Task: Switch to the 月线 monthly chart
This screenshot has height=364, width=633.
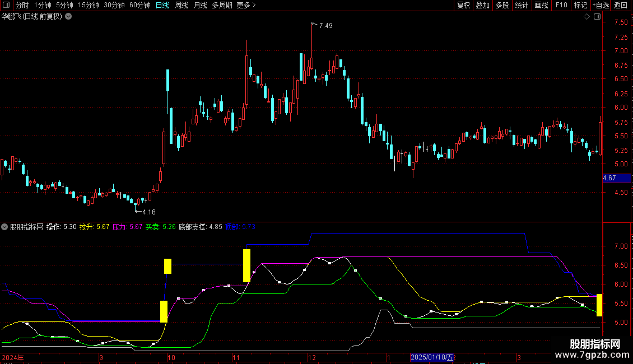Action: point(200,5)
